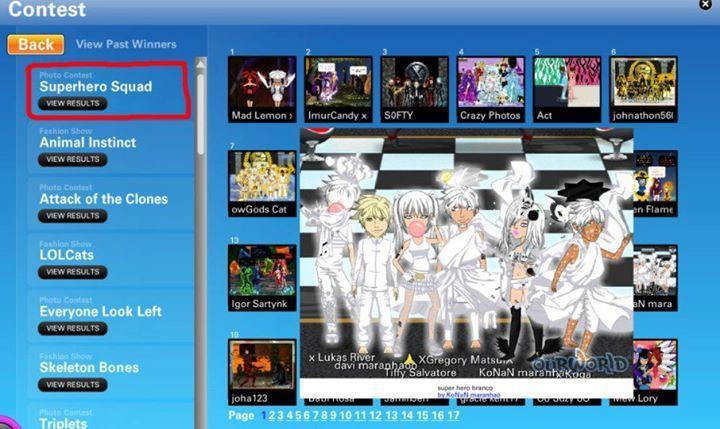
Task: Select the Triplets contest title
Action: point(63,423)
